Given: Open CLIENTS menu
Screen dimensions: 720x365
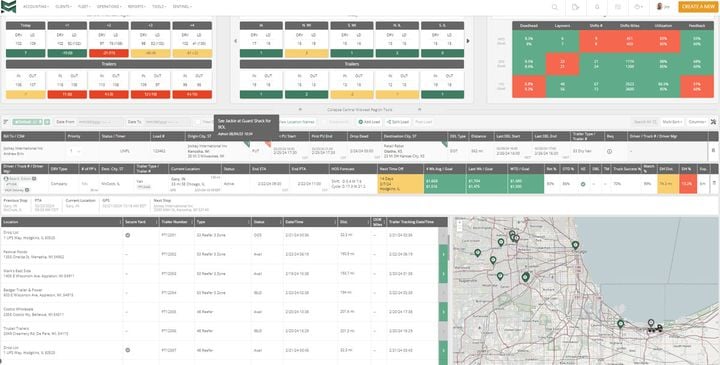Looking at the screenshot, I should 63,7.
